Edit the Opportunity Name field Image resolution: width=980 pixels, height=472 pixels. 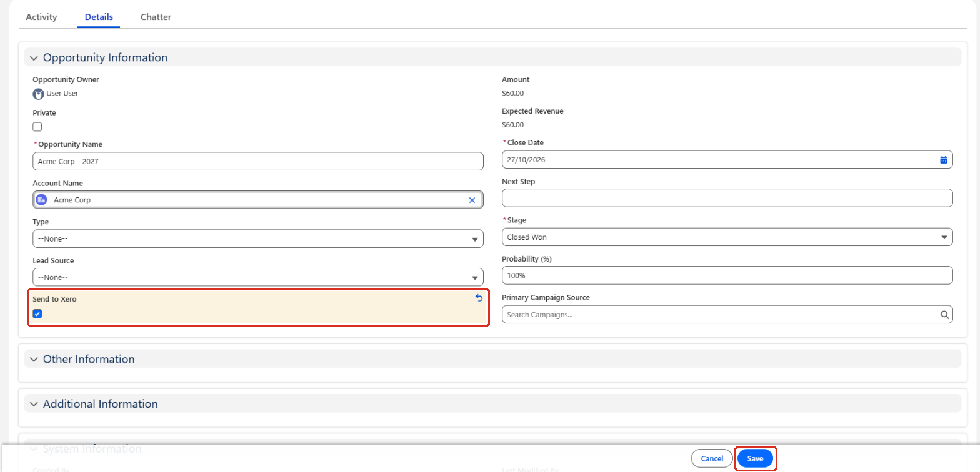coord(258,161)
